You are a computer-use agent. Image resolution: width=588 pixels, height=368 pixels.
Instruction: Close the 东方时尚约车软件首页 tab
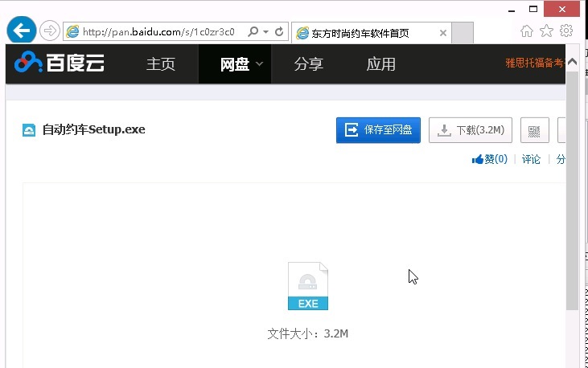pyautogui.click(x=443, y=33)
